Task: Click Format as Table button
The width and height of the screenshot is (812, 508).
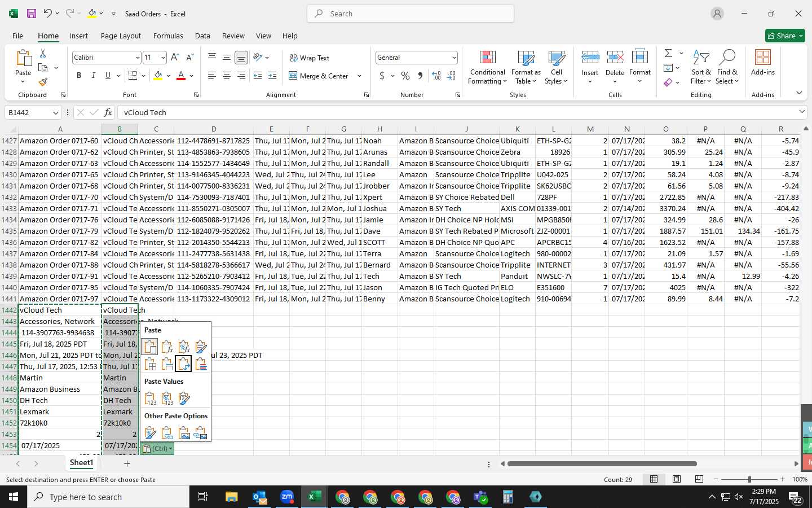Action: tap(526, 68)
